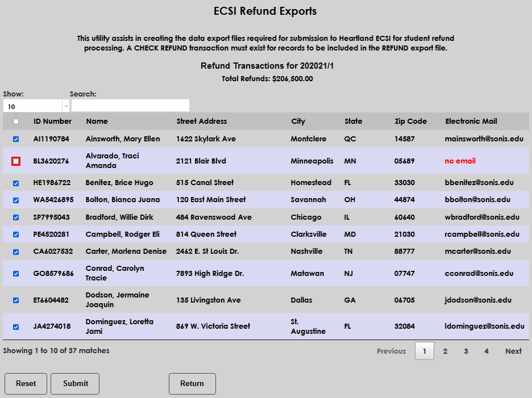Uncheck Ainsworth, Mary Ellen's row
532x398 pixels.
pos(16,139)
